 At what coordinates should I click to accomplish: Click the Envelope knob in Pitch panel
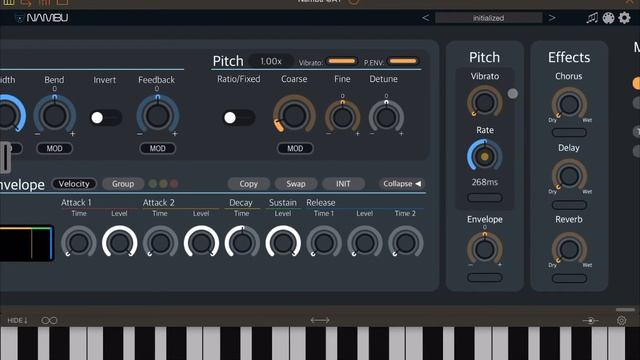(484, 249)
